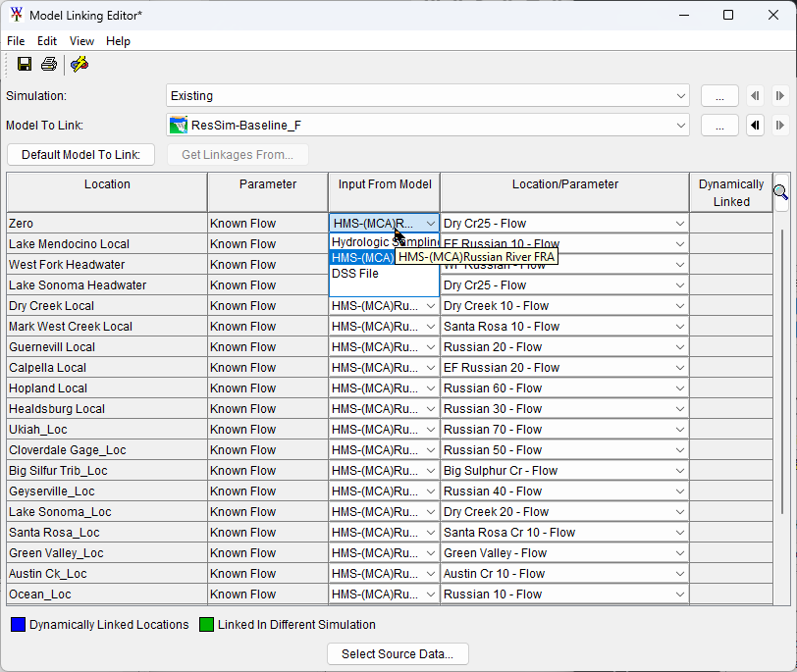This screenshot has width=797, height=672.
Task: Click the Print icon in toolbar
Action: (49, 64)
